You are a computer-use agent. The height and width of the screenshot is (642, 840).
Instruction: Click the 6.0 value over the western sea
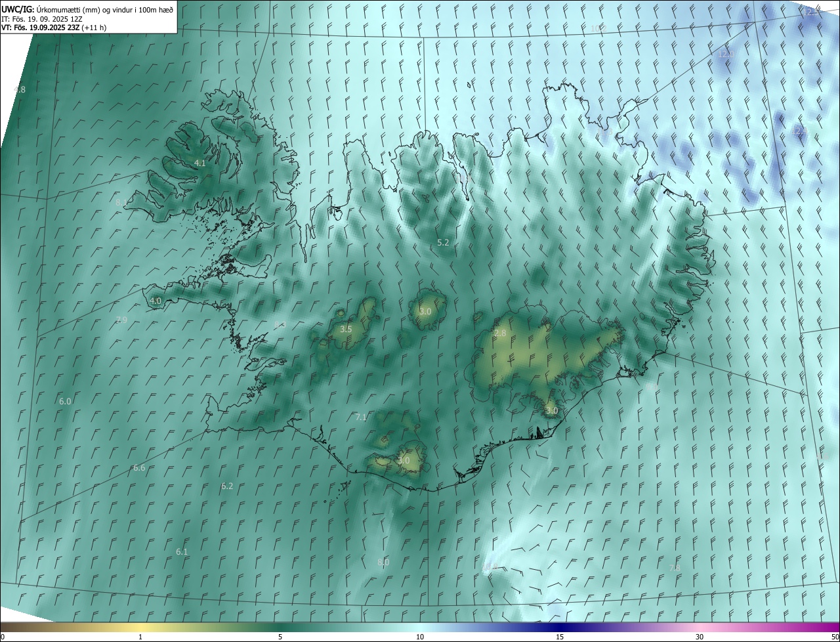click(x=65, y=401)
